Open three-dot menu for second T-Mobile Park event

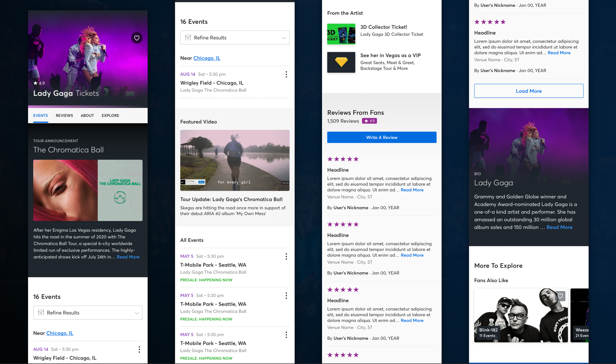click(286, 296)
